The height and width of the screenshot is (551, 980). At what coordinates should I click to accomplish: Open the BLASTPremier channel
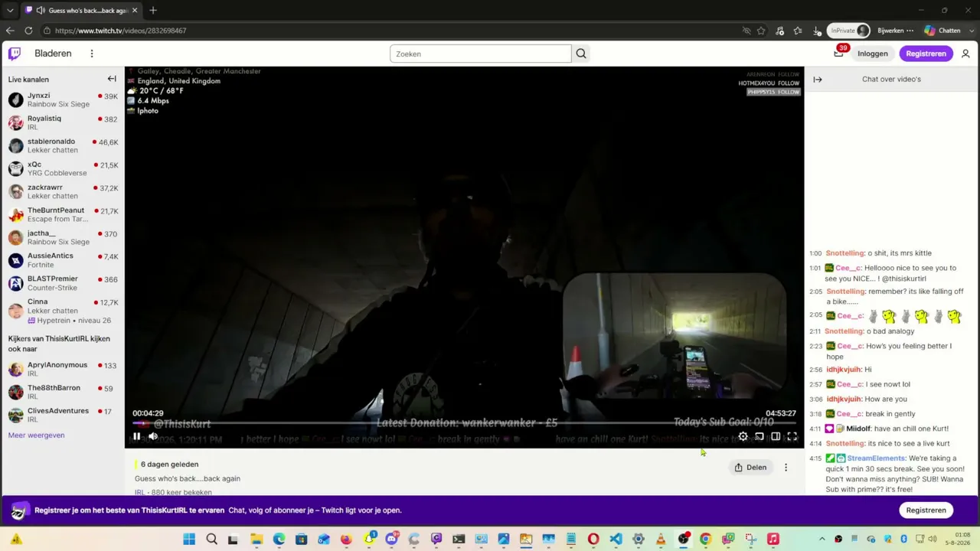point(62,284)
